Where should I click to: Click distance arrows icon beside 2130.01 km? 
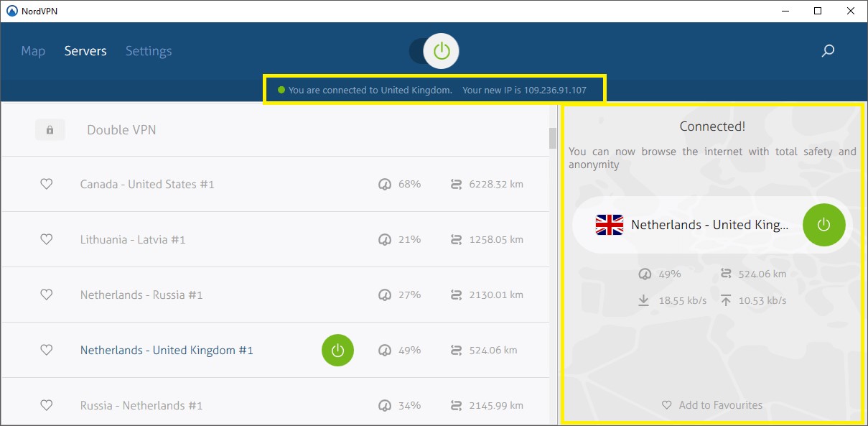[456, 295]
